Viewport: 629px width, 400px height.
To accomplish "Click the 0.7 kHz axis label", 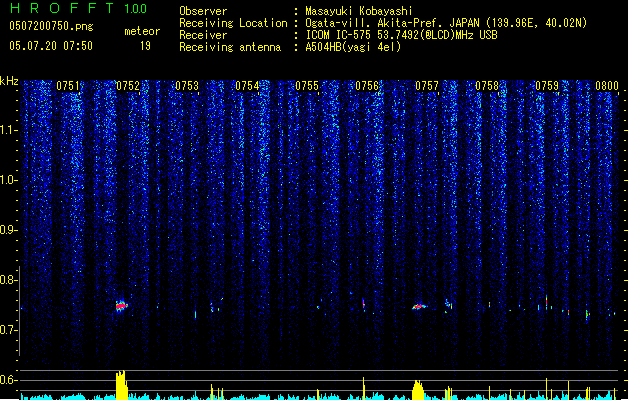I will [9, 330].
